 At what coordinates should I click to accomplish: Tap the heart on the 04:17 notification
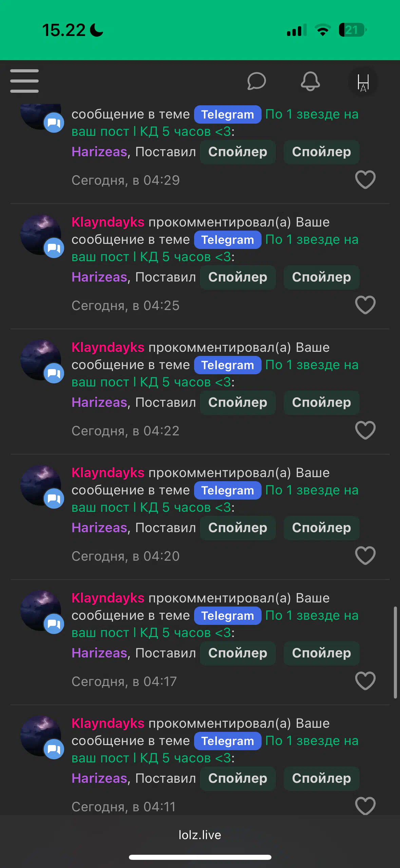(x=365, y=681)
